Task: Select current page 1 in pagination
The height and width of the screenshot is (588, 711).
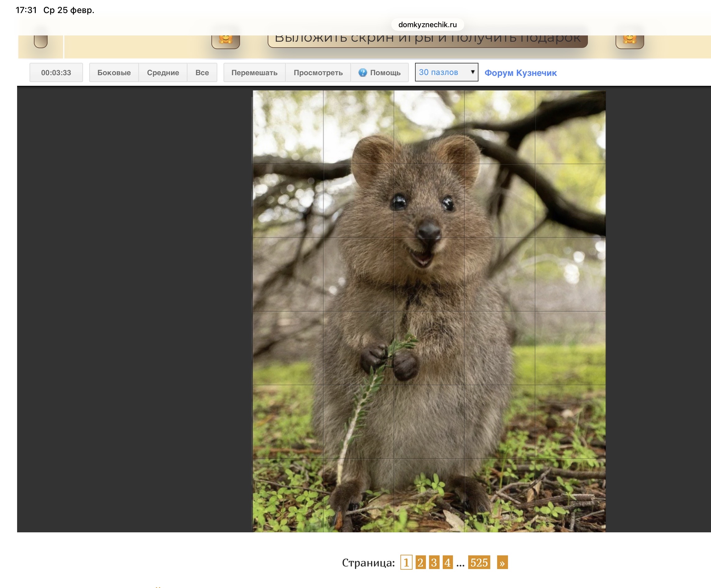Action: click(x=406, y=563)
